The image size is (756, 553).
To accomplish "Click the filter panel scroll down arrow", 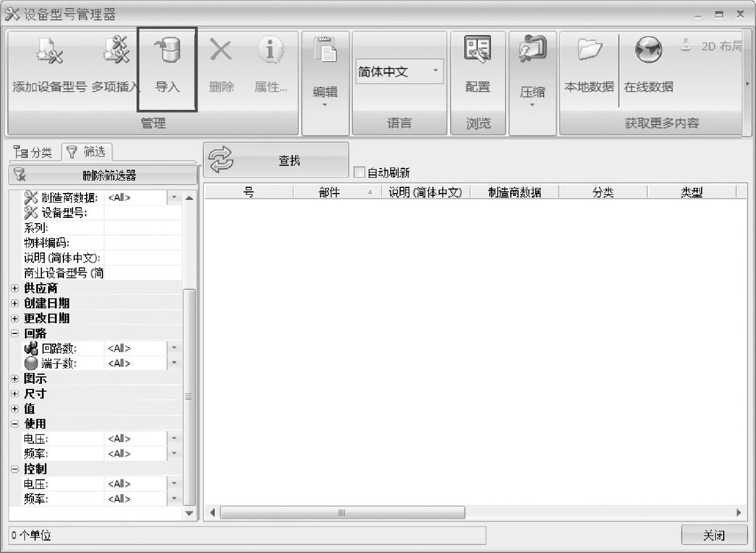I will pos(189,513).
